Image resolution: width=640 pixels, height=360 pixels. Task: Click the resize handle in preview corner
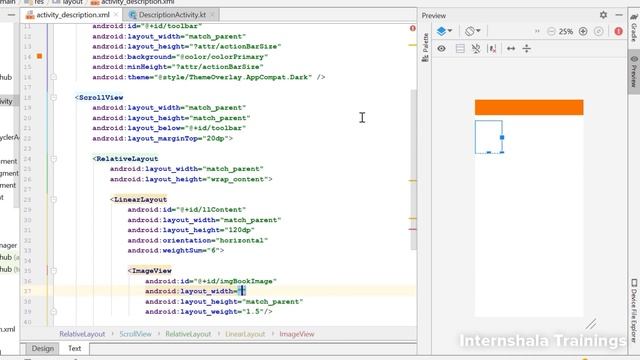[x=591, y=324]
